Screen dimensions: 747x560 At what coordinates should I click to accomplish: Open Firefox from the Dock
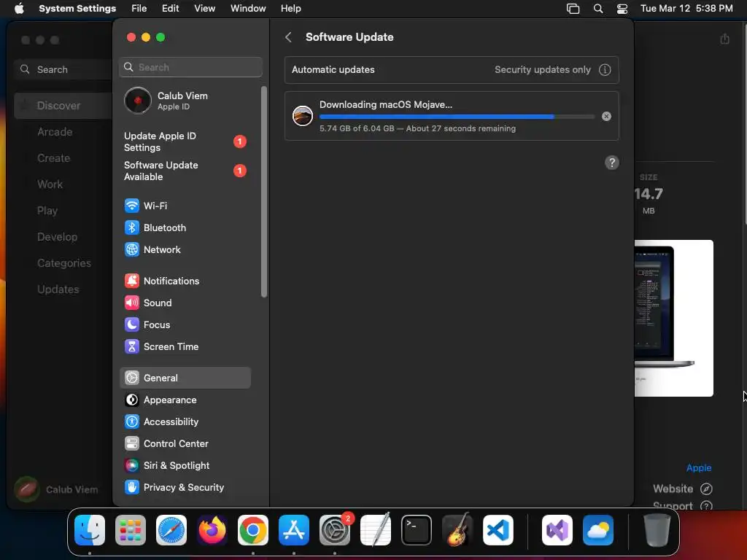(212, 530)
